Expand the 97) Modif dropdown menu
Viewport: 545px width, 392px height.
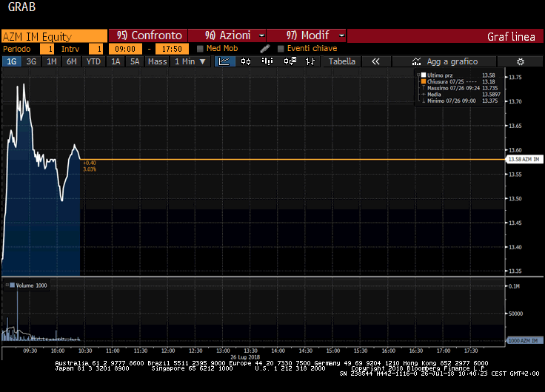tap(341, 36)
